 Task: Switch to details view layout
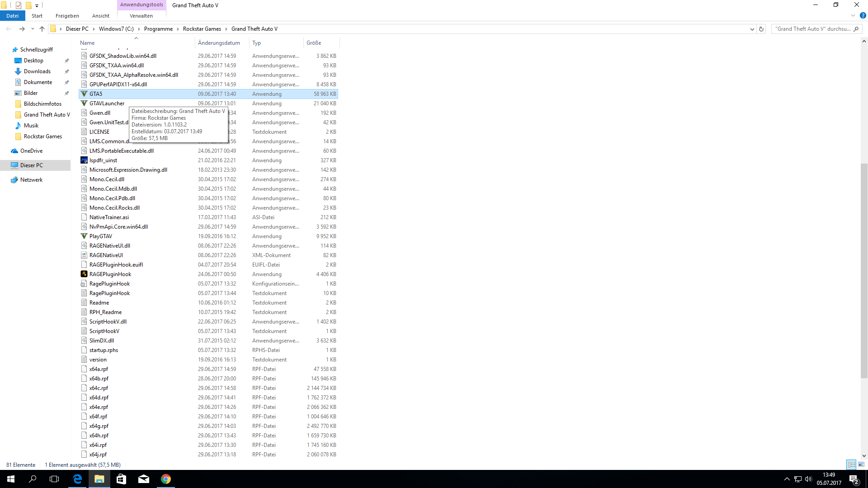click(851, 465)
